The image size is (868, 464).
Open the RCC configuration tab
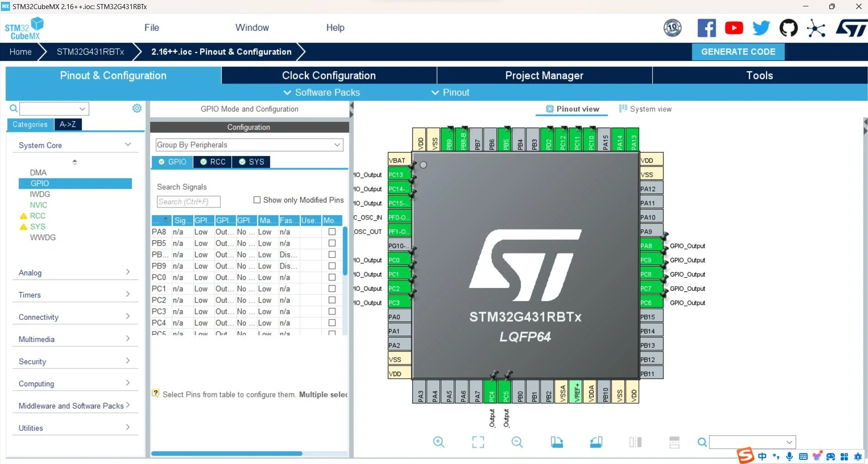point(213,162)
